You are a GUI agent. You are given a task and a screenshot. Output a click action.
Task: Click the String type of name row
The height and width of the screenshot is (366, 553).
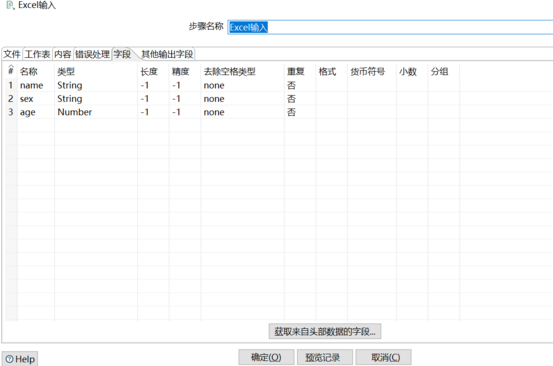click(70, 86)
